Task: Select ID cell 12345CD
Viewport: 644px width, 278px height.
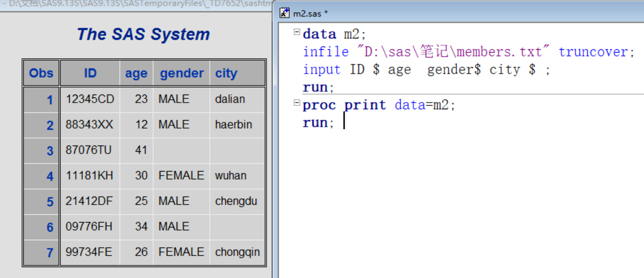Action: (x=90, y=99)
